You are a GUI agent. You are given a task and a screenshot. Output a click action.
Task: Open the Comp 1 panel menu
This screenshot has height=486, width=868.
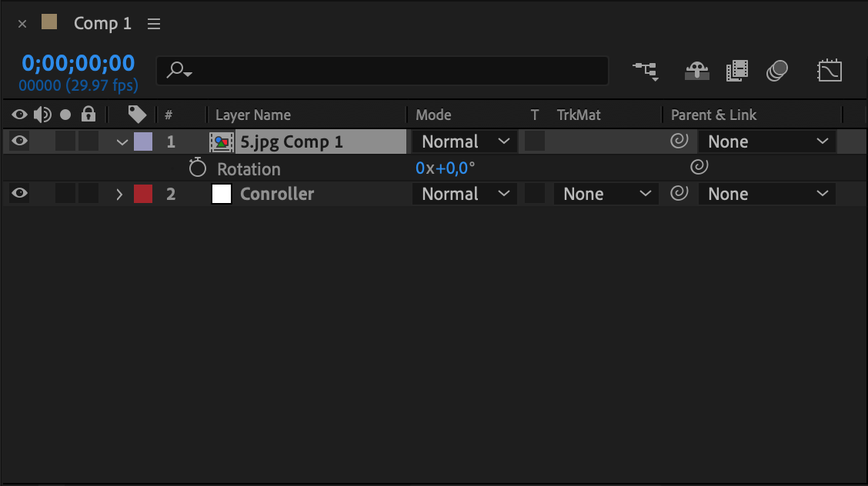pos(154,24)
